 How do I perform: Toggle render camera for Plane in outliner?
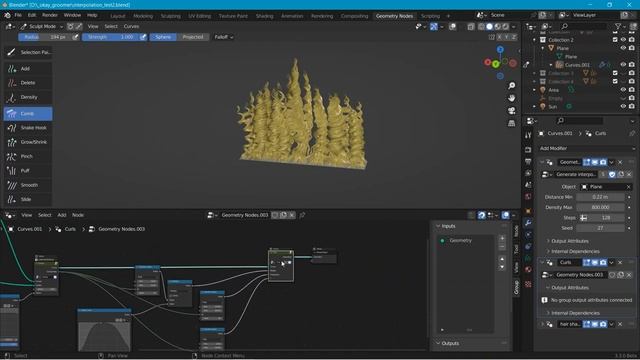pos(632,48)
